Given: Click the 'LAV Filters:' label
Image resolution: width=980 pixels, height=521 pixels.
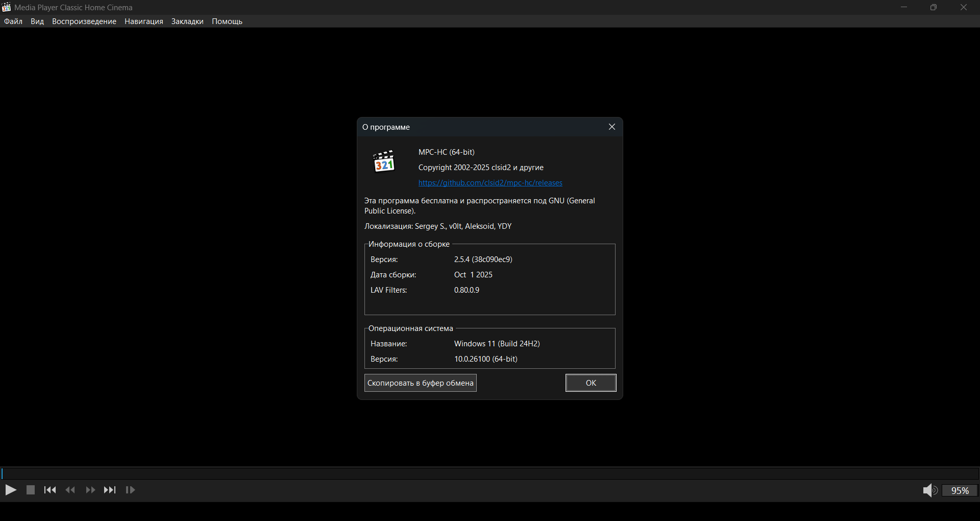Looking at the screenshot, I should tap(389, 290).
